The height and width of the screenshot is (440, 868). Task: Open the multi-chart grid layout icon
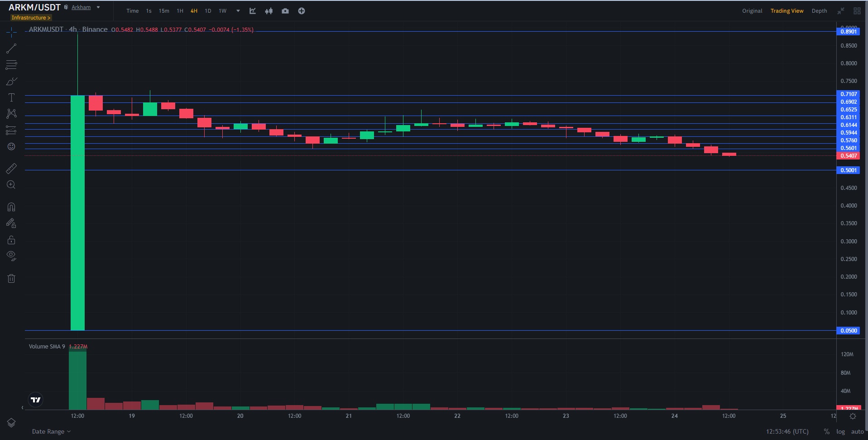click(x=857, y=11)
